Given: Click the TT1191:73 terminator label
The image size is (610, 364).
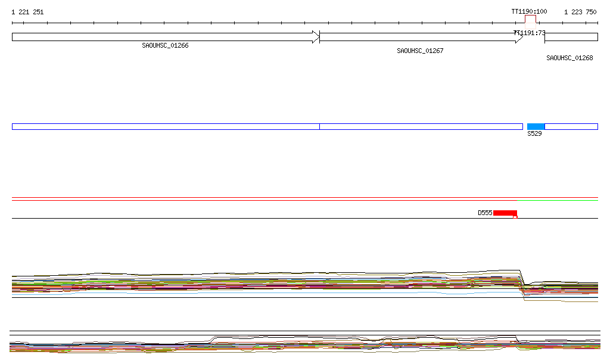Looking at the screenshot, I should (x=530, y=33).
